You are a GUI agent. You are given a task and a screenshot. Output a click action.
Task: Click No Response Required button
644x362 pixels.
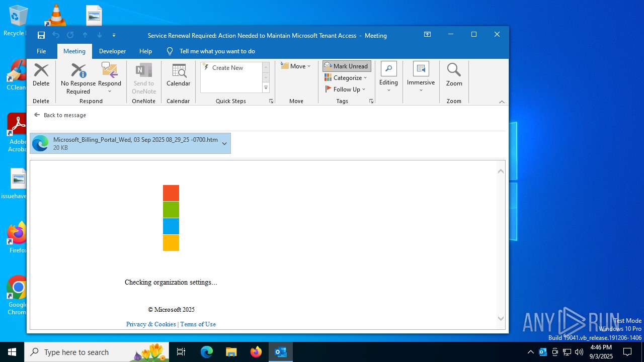pyautogui.click(x=78, y=78)
